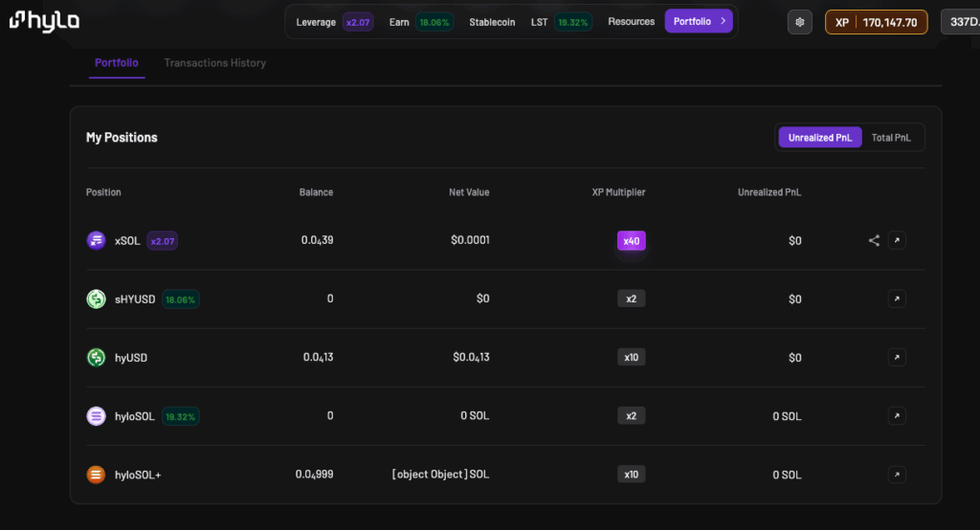Click the x40 XP multiplier badge
Screen dimensions: 980x530
[632, 241]
